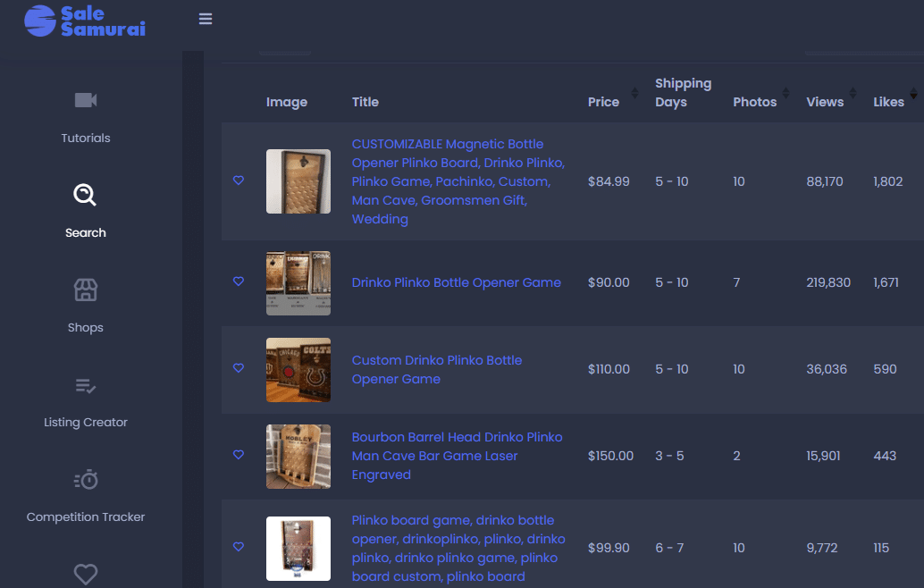This screenshot has height=588, width=924.
Task: Go to Search menu label
Action: click(86, 232)
